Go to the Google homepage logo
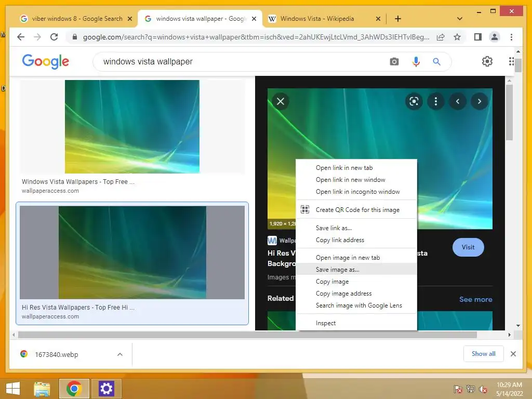The image size is (532, 399). (x=46, y=61)
